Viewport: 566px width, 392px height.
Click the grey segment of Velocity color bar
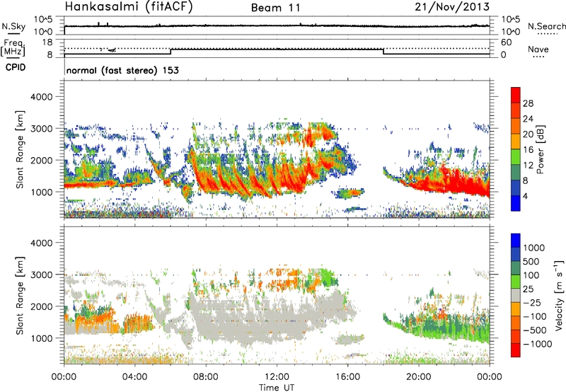tap(516, 296)
